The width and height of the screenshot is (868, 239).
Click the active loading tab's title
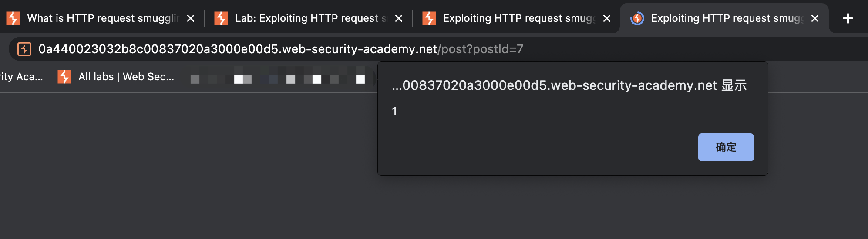[x=727, y=18]
